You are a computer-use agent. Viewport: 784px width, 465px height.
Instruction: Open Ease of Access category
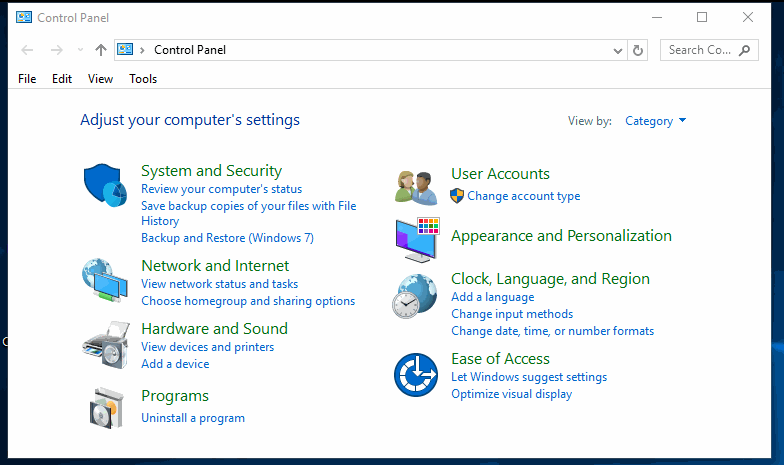click(500, 358)
